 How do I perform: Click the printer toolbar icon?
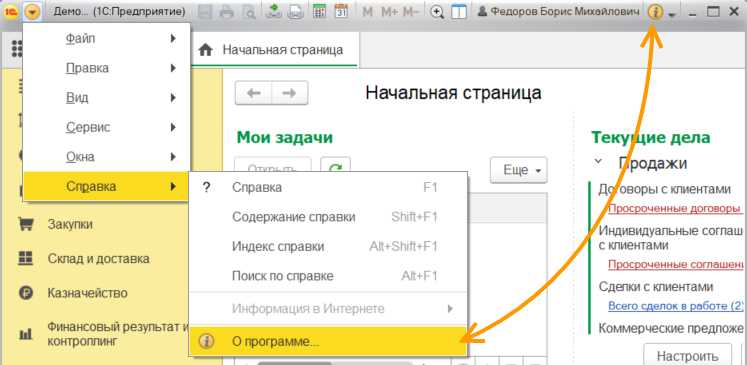pos(227,12)
